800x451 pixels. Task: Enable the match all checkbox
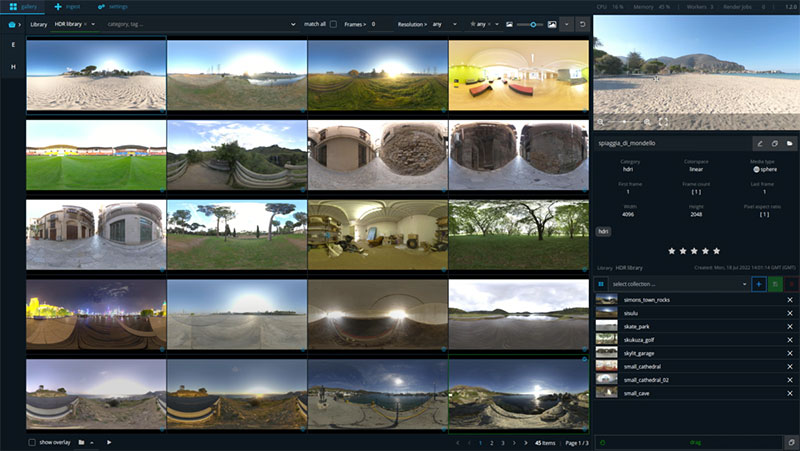pos(333,24)
